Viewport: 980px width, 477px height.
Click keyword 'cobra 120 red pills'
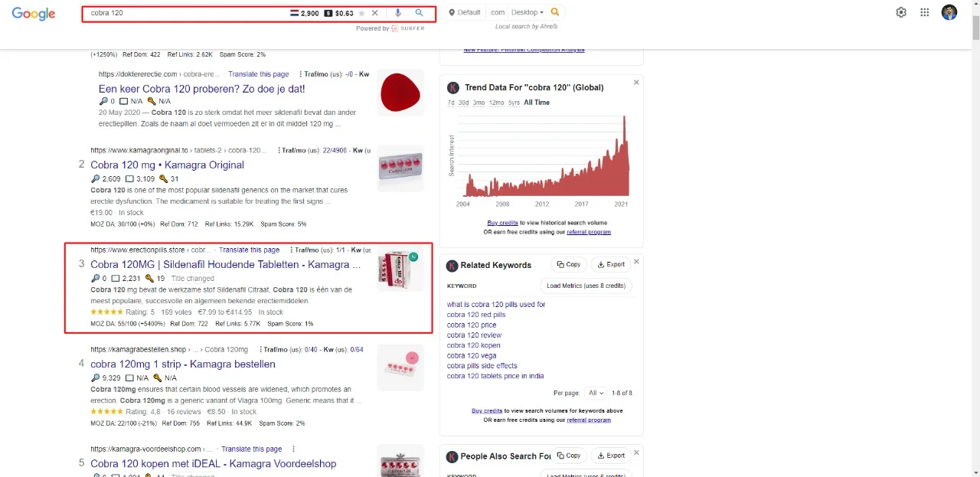click(476, 315)
